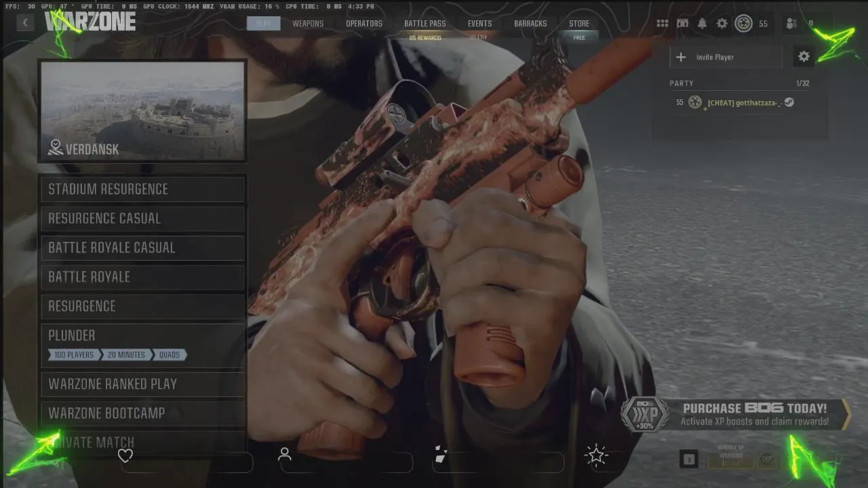Select Warzone Ranked Play

(142, 384)
